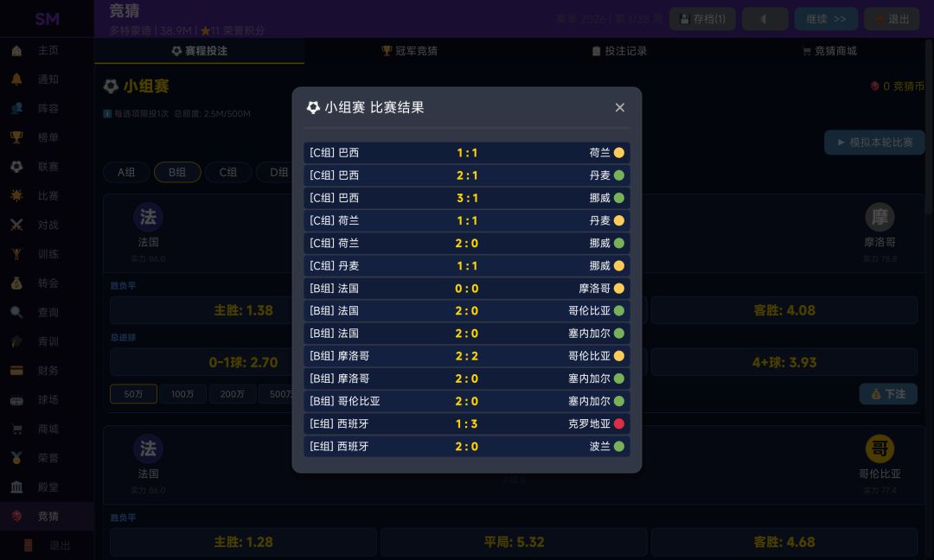Close the 小组赛 比赛结果 dialog
Image resolution: width=934 pixels, height=560 pixels.
[619, 108]
